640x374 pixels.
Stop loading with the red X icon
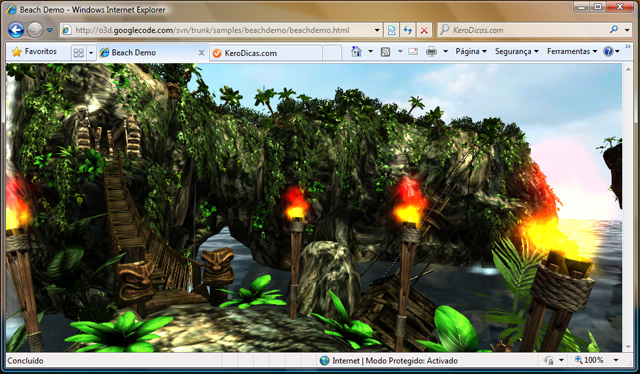click(x=424, y=30)
